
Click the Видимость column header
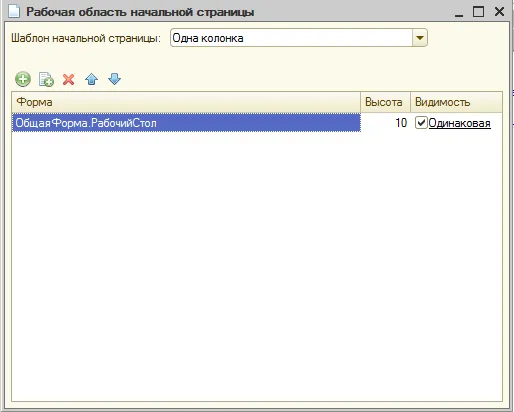456,102
